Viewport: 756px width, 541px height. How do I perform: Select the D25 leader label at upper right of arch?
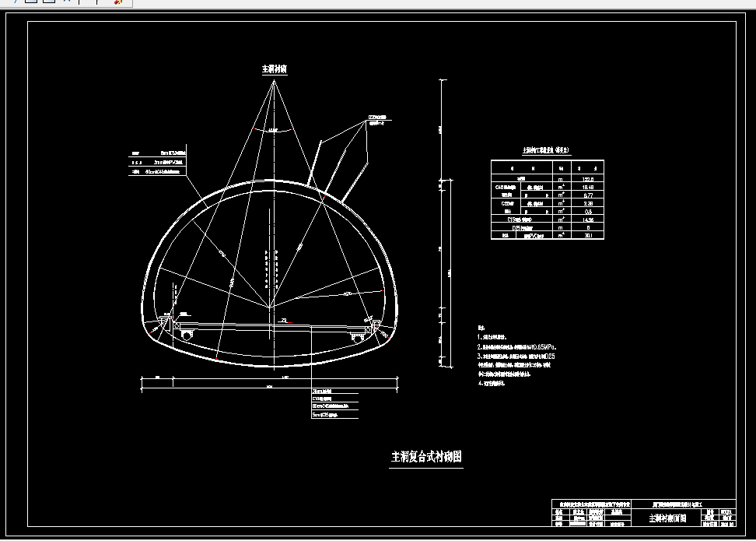(377, 118)
